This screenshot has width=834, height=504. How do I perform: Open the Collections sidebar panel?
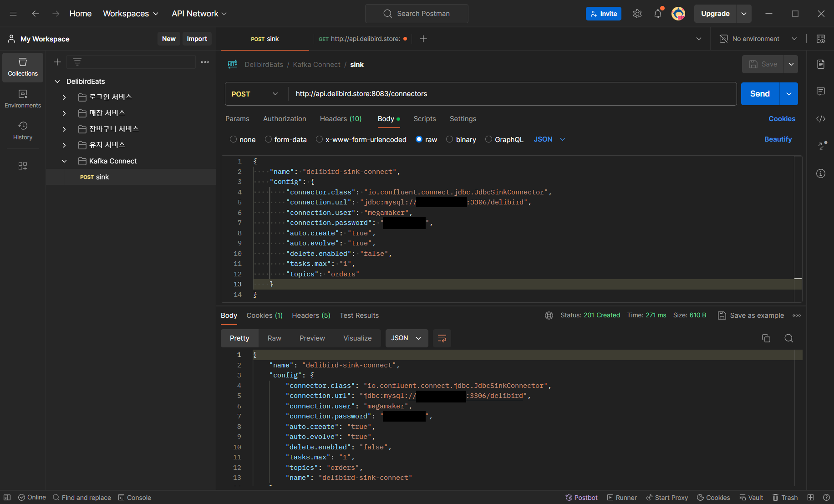23,67
